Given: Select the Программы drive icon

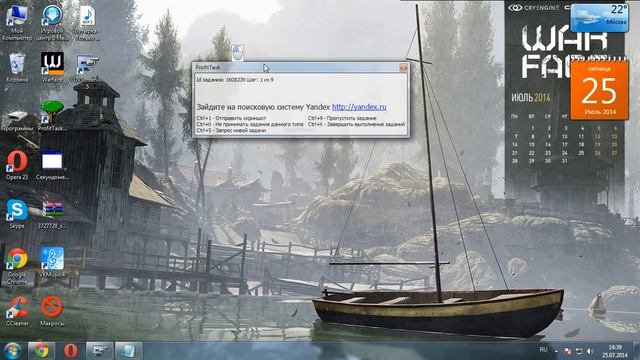Looking at the screenshot, I should pyautogui.click(x=17, y=120).
